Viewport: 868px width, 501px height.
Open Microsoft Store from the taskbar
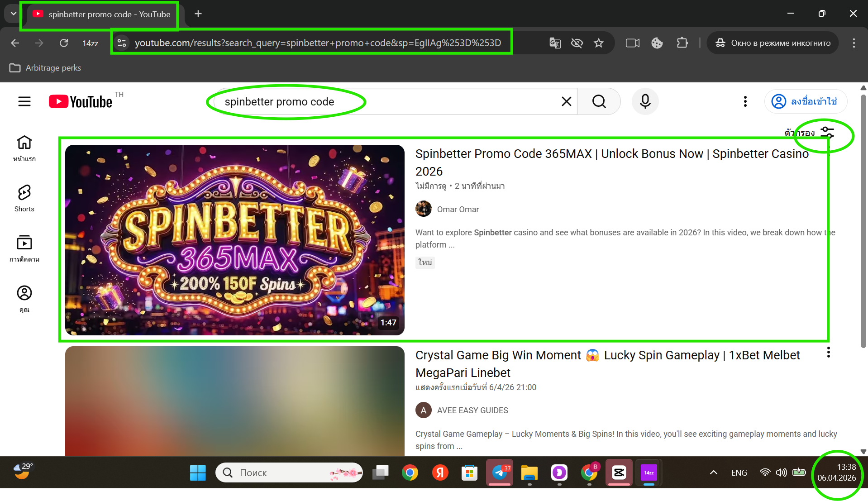469,472
